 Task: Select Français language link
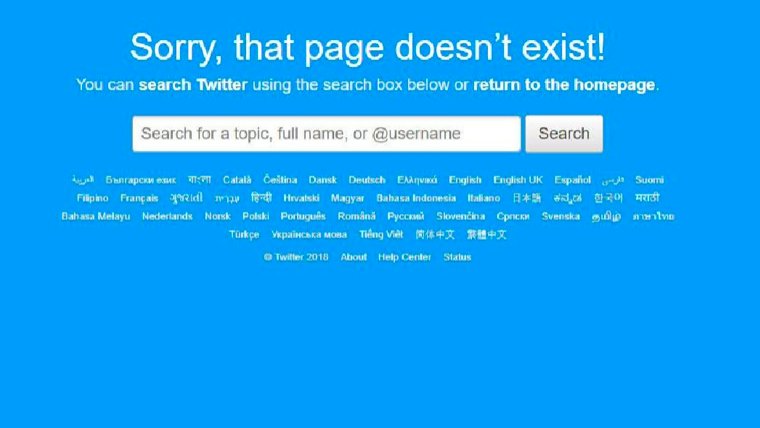point(139,198)
